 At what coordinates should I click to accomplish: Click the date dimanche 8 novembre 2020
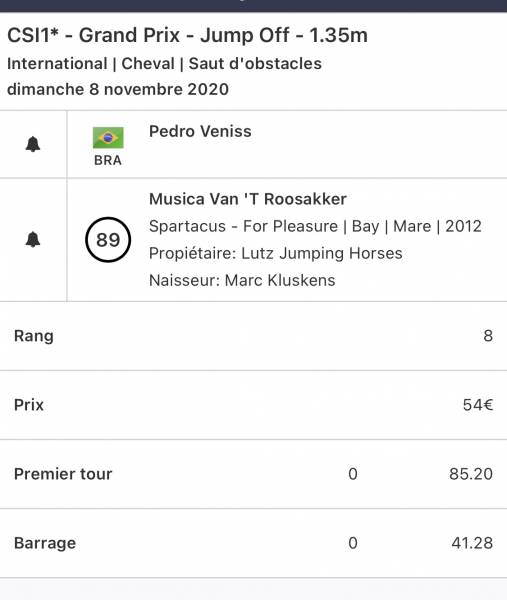(118, 89)
